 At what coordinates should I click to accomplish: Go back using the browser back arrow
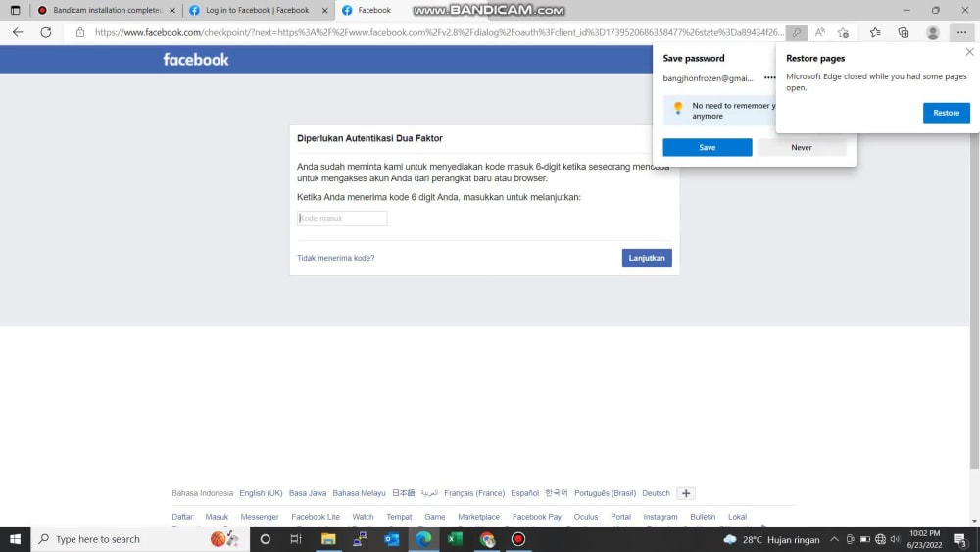pyautogui.click(x=18, y=32)
